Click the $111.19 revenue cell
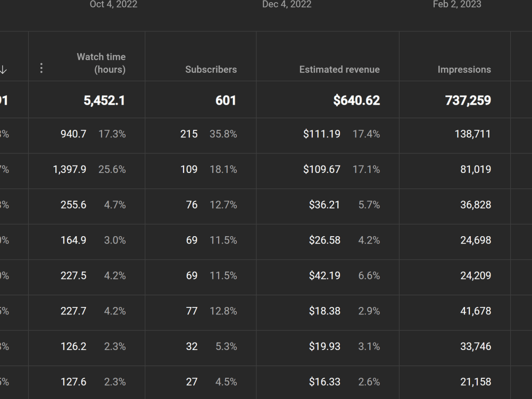Image resolution: width=532 pixels, height=399 pixels. click(322, 134)
